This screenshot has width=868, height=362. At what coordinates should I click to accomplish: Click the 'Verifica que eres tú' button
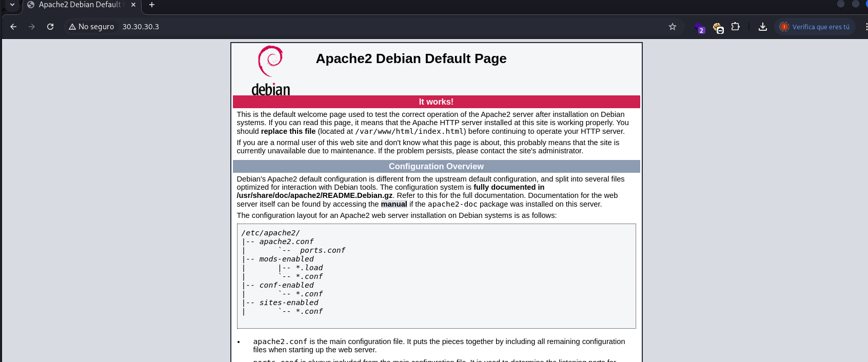click(815, 27)
